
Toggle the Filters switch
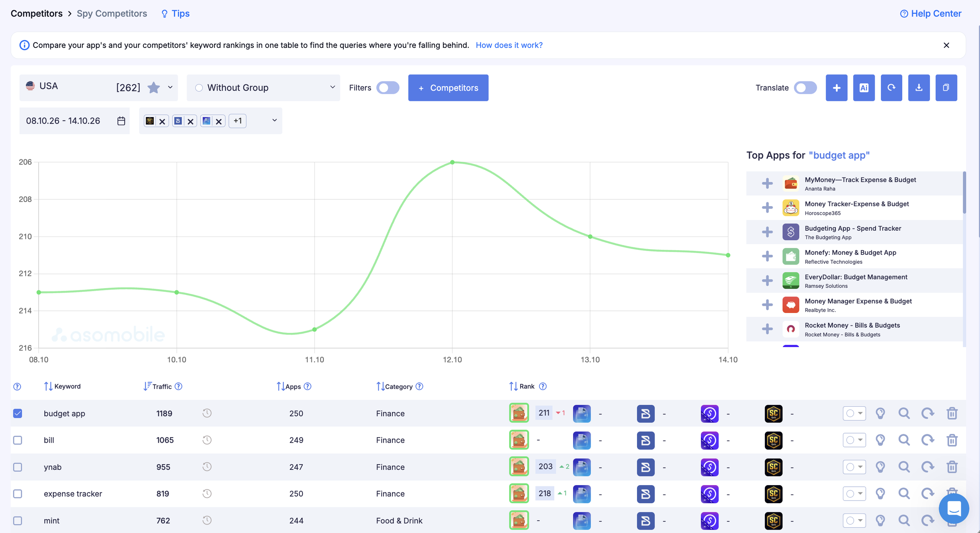387,88
